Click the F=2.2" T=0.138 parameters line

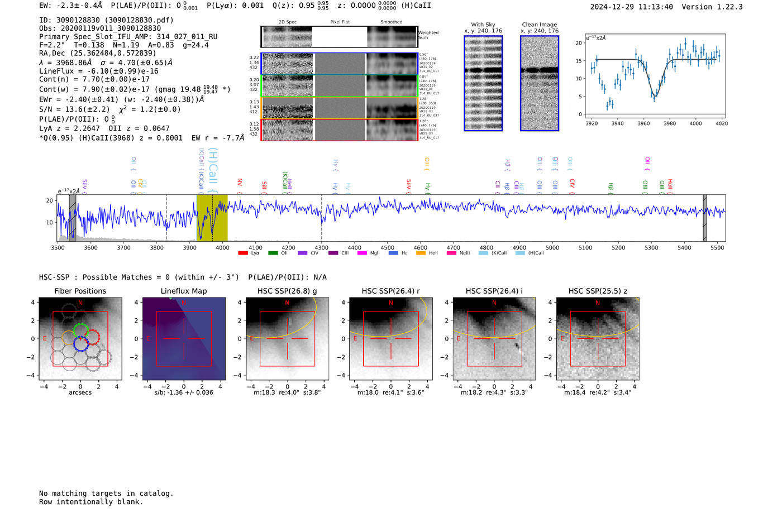[x=124, y=45]
